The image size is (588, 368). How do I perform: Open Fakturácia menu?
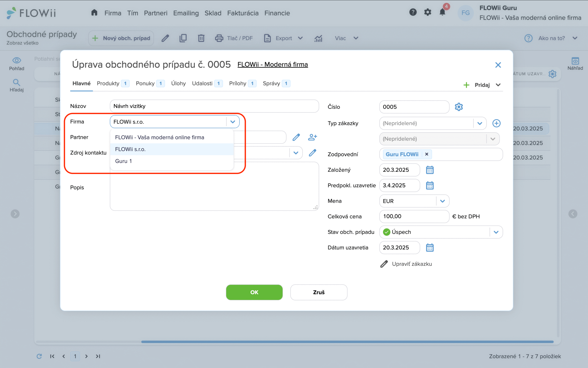[x=243, y=13]
